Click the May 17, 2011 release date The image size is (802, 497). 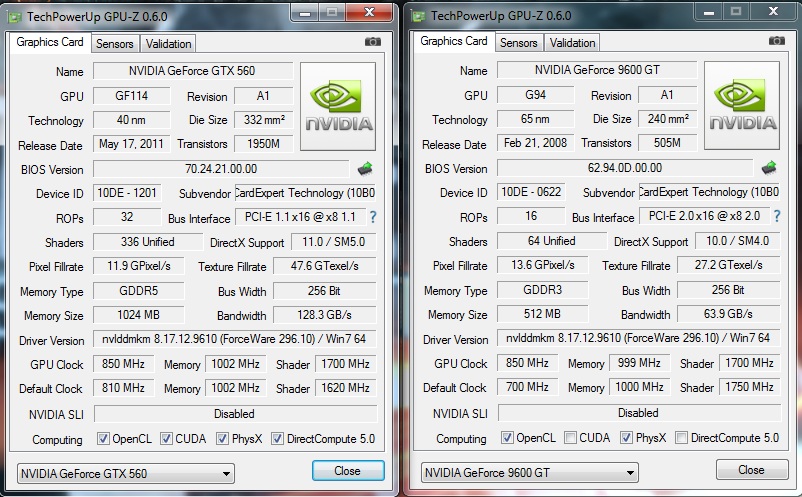coord(131,144)
